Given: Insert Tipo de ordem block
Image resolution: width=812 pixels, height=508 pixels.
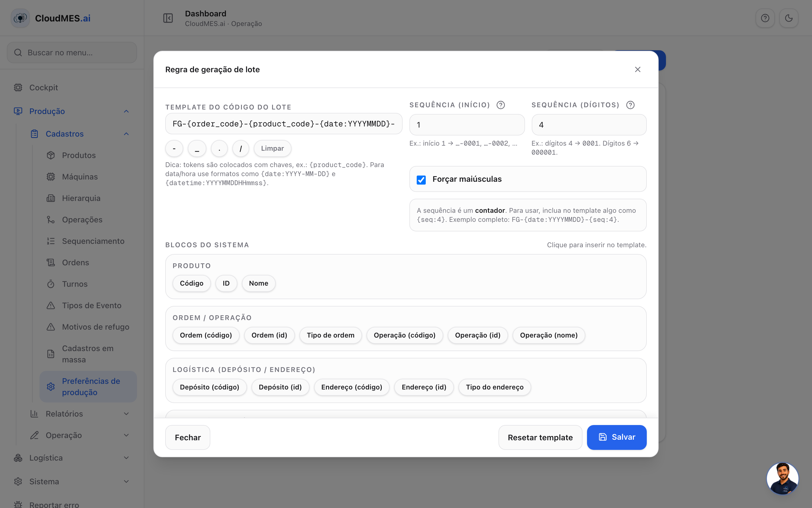Looking at the screenshot, I should [330, 335].
